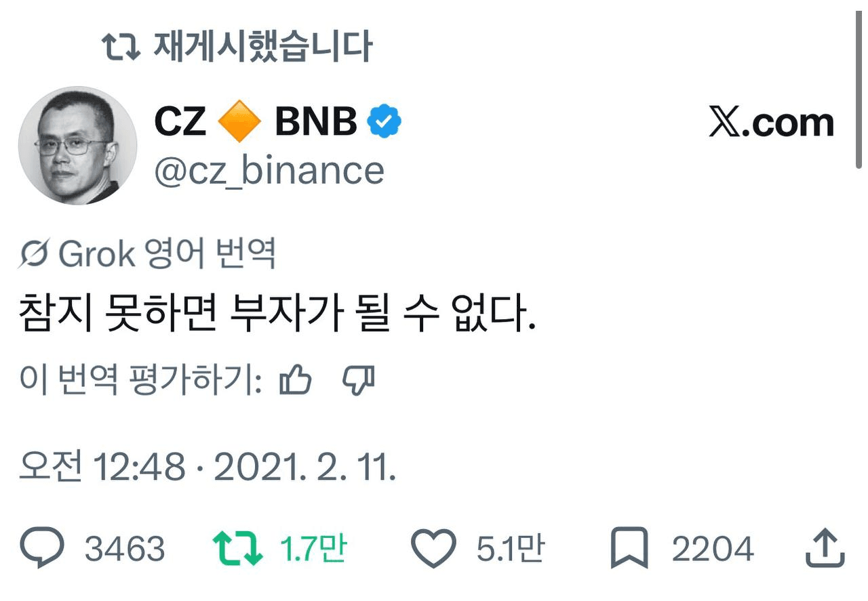This screenshot has height=601, width=868.
Task: Like the post with the heart icon
Action: pos(434,548)
